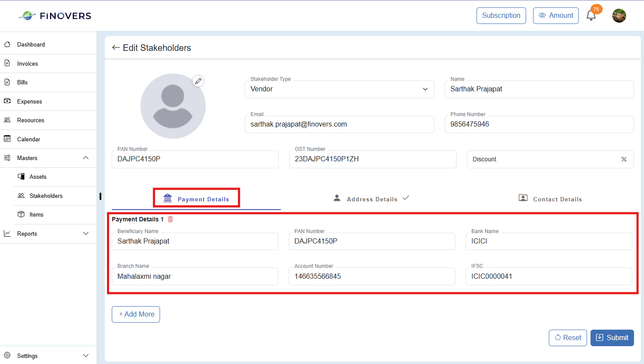Click the Submit button

(x=612, y=338)
